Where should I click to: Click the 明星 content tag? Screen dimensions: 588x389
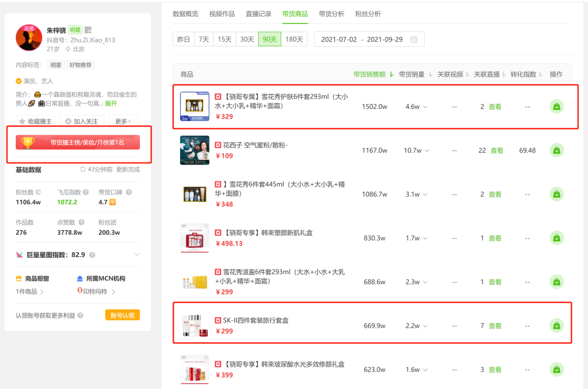point(56,65)
